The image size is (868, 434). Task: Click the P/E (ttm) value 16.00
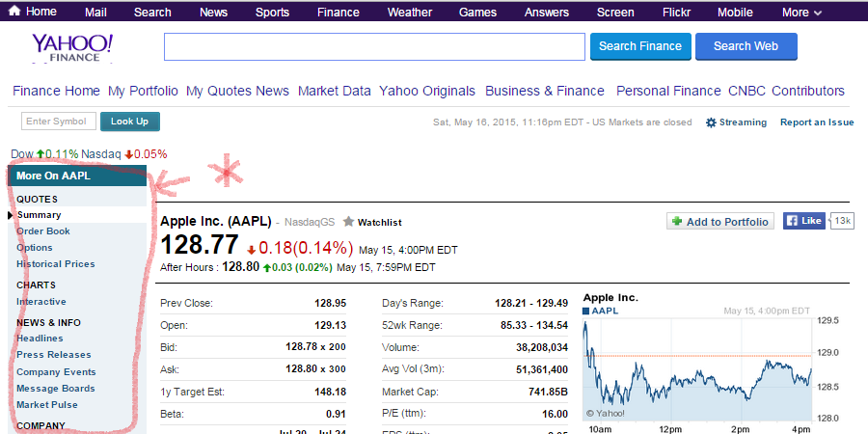(x=556, y=414)
